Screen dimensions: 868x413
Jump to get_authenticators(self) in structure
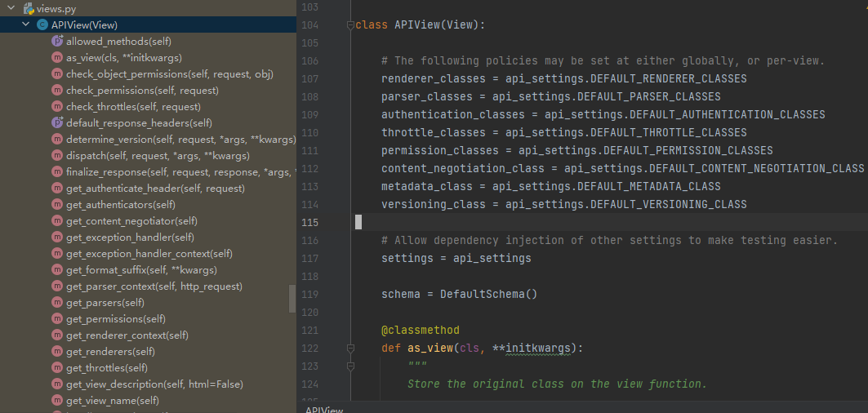(x=121, y=205)
